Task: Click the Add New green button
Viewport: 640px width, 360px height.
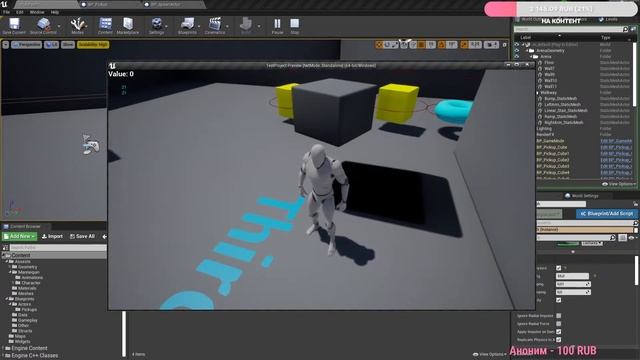Action: pyautogui.click(x=19, y=236)
